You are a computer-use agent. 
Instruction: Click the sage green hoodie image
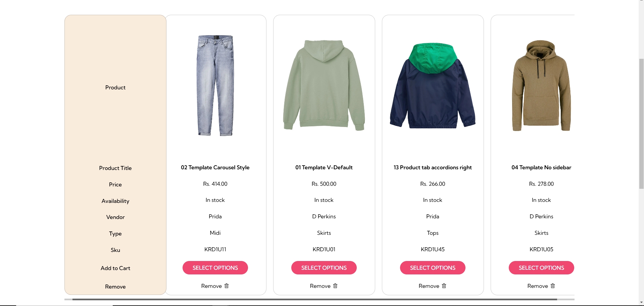click(x=324, y=85)
